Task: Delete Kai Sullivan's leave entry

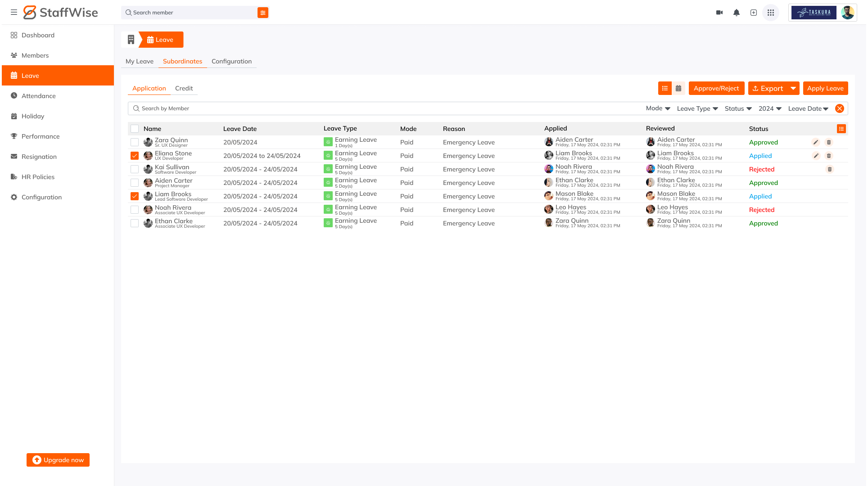Action: [830, 169]
